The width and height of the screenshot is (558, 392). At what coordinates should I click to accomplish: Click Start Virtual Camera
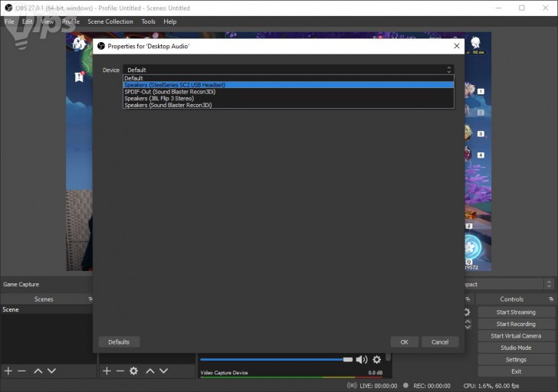[516, 336]
